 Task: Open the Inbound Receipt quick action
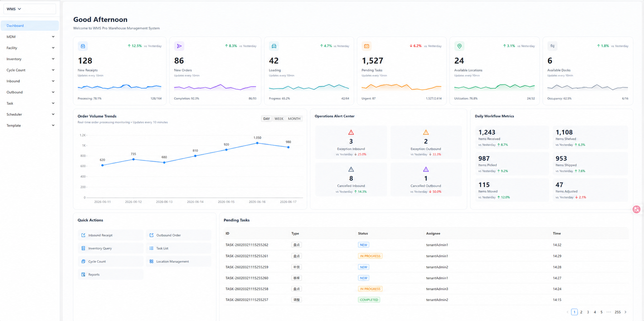click(x=110, y=235)
